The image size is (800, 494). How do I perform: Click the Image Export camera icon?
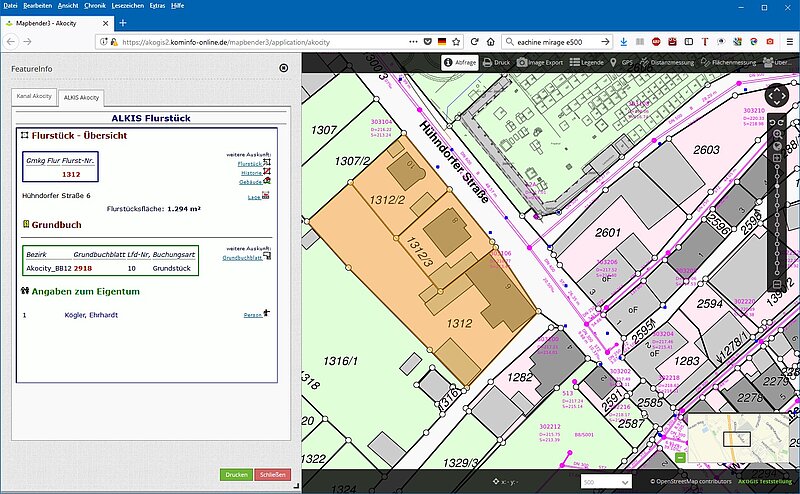[x=541, y=62]
